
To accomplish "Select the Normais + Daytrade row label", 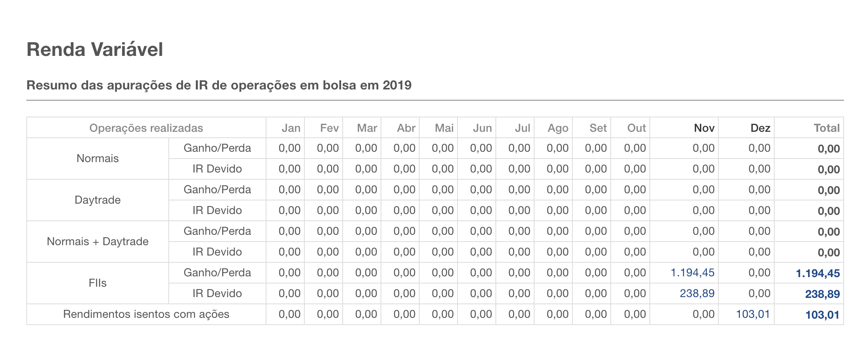I will pos(98,242).
